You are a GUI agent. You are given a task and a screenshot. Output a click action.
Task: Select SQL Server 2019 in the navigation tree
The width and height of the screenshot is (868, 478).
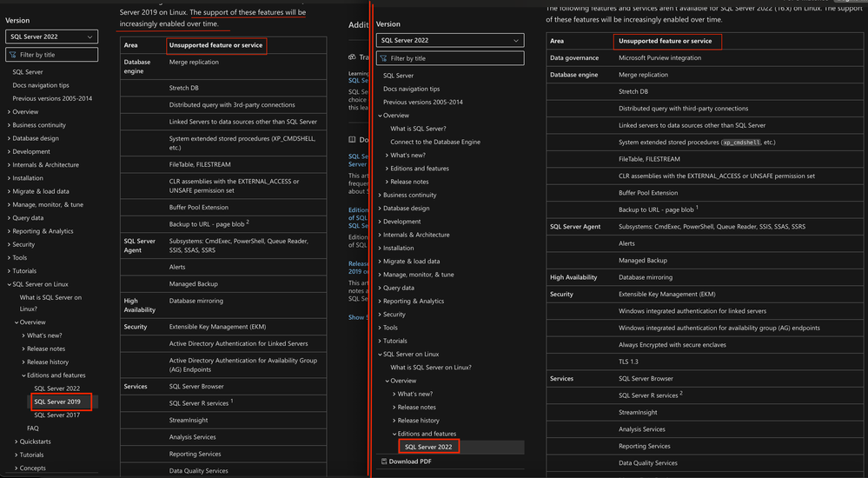coord(57,402)
